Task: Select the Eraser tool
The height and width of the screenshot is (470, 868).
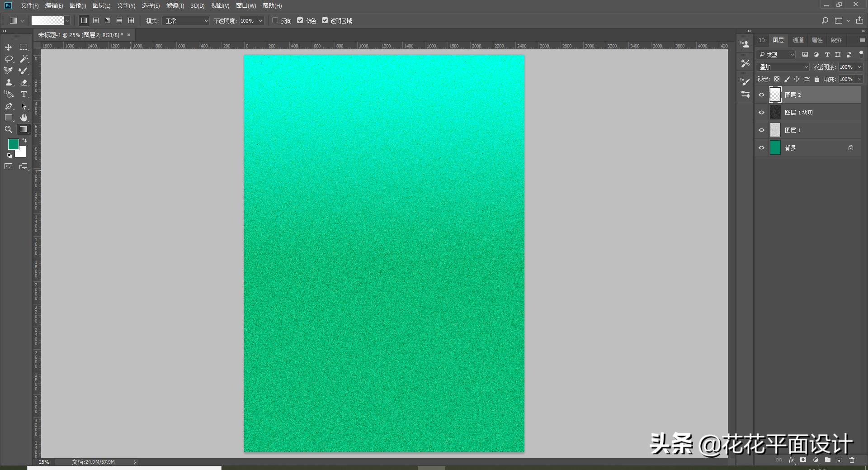Action: click(x=24, y=83)
